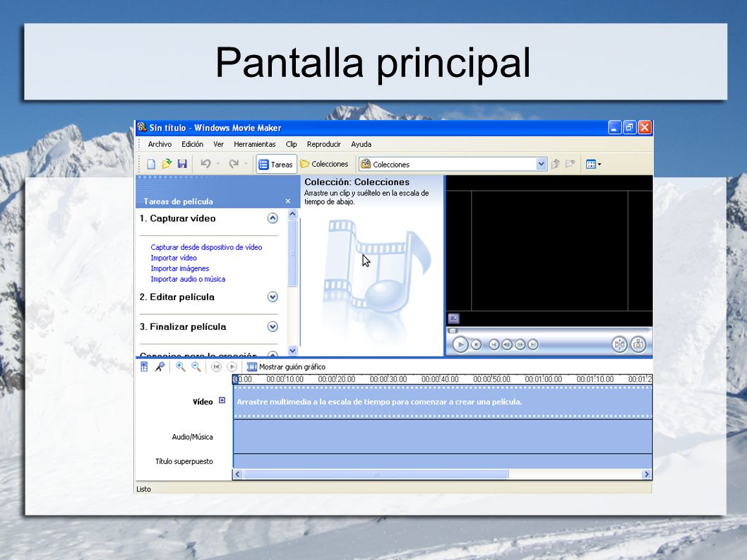Expand the Finalizar película section
Screen dimensions: 747x560
[x=273, y=326]
